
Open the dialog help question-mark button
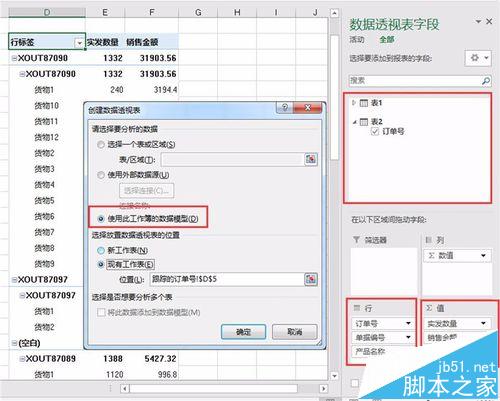click(x=285, y=107)
